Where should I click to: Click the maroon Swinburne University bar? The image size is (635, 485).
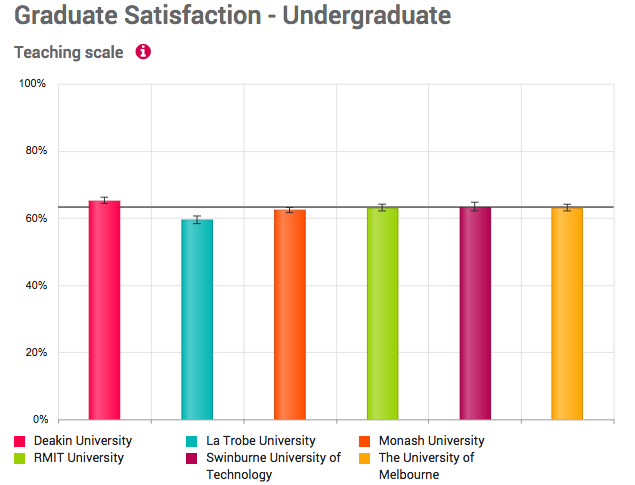475,313
